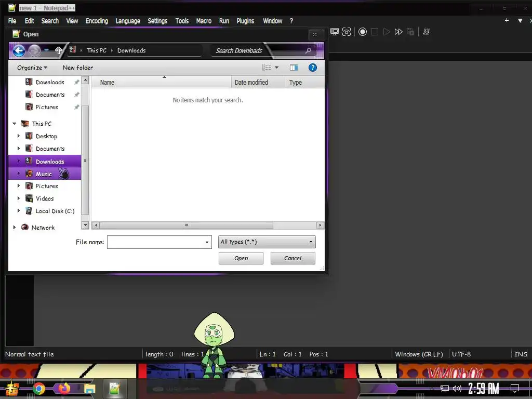Click INS mode indicator in status bar

(521, 354)
